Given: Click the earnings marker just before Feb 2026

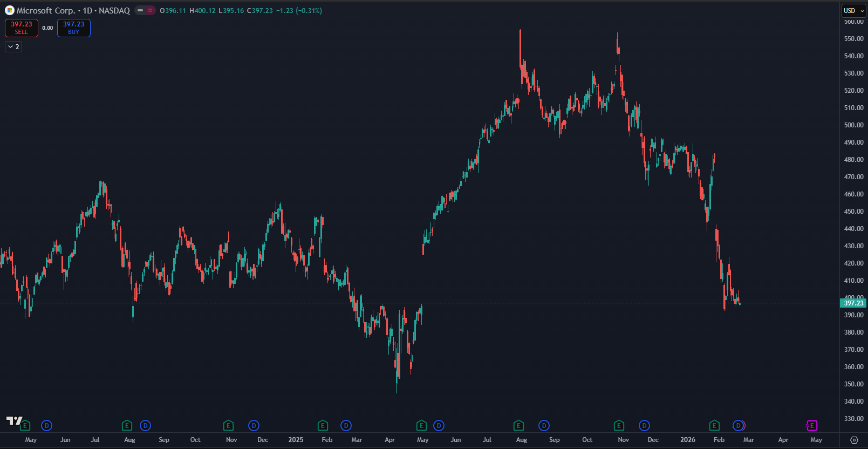Looking at the screenshot, I should [x=714, y=426].
